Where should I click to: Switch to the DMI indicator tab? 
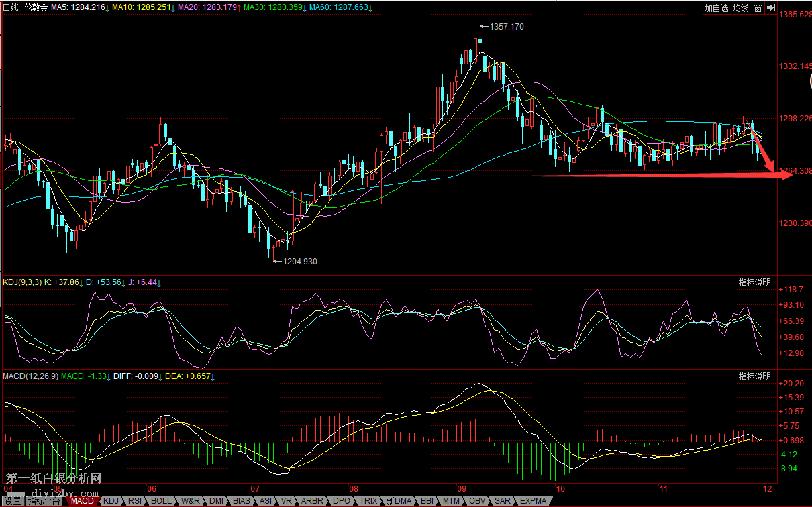click(x=217, y=501)
